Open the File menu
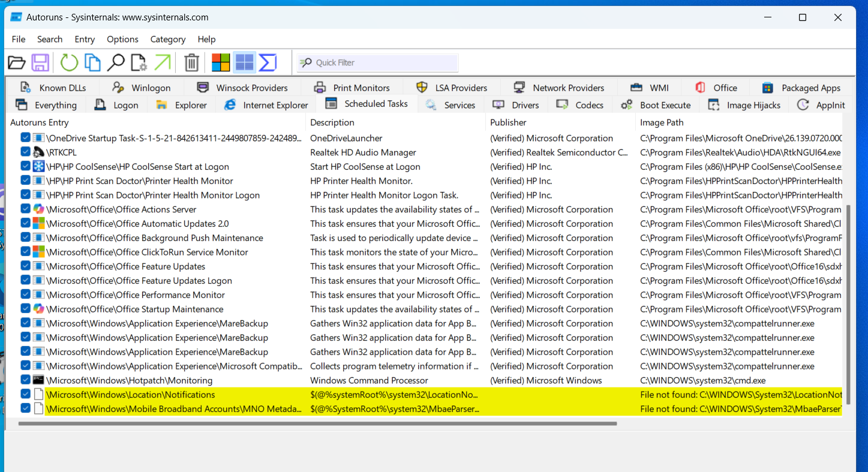The height and width of the screenshot is (472, 868). (x=19, y=39)
